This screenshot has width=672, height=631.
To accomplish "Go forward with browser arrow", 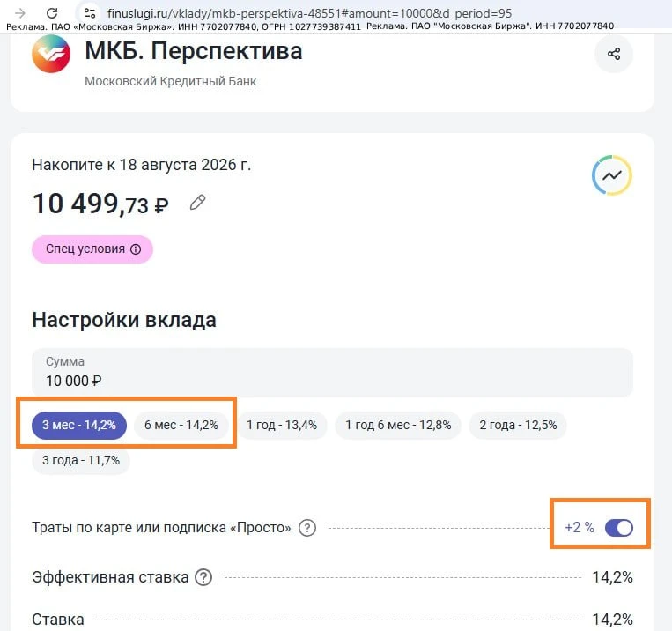I will pyautogui.click(x=19, y=13).
